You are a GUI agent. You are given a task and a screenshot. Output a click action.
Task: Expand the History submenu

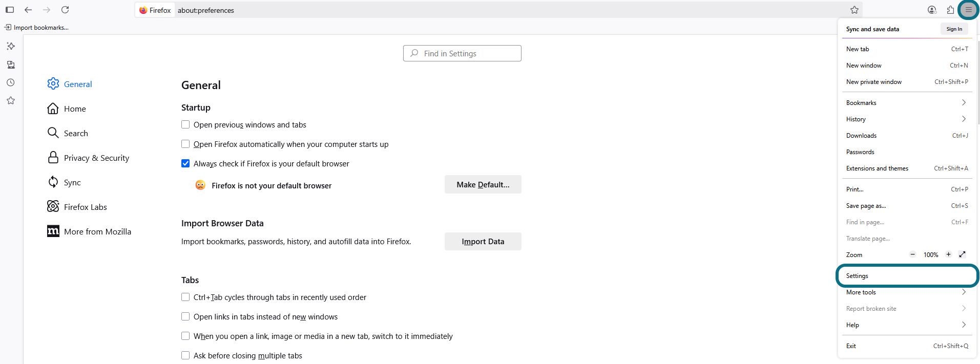click(x=907, y=119)
